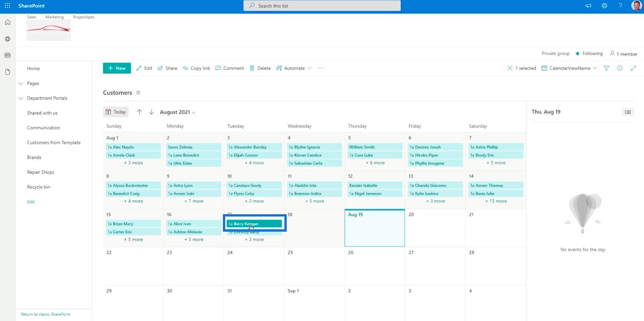Open the Automate dropdown

coord(294,68)
